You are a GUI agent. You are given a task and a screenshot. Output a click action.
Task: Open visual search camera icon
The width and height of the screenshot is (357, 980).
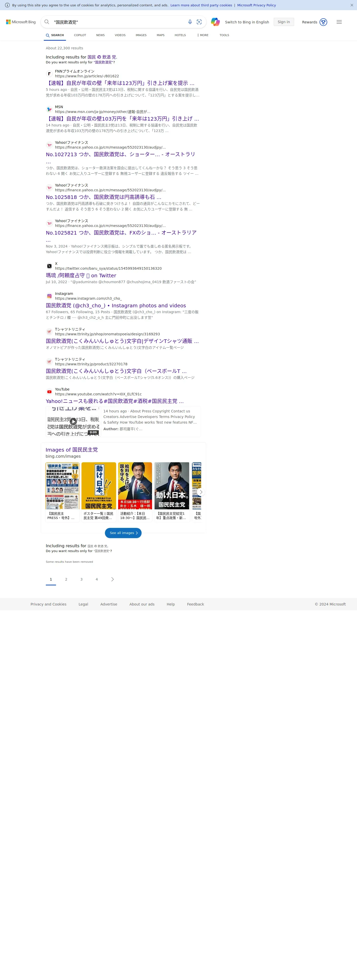click(x=199, y=22)
